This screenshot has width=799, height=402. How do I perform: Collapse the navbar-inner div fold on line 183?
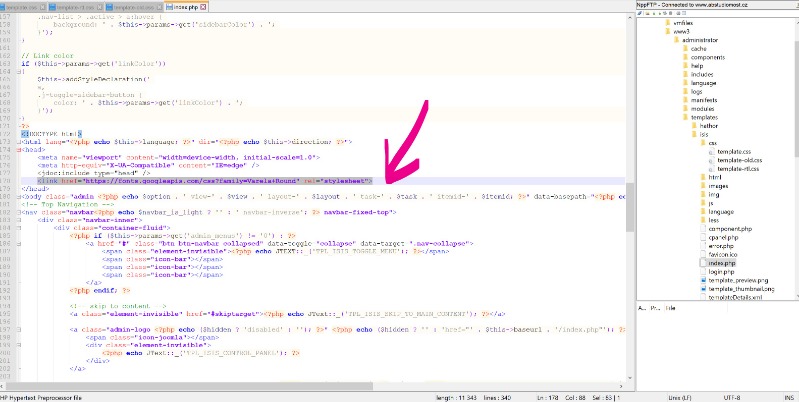(x=19, y=221)
